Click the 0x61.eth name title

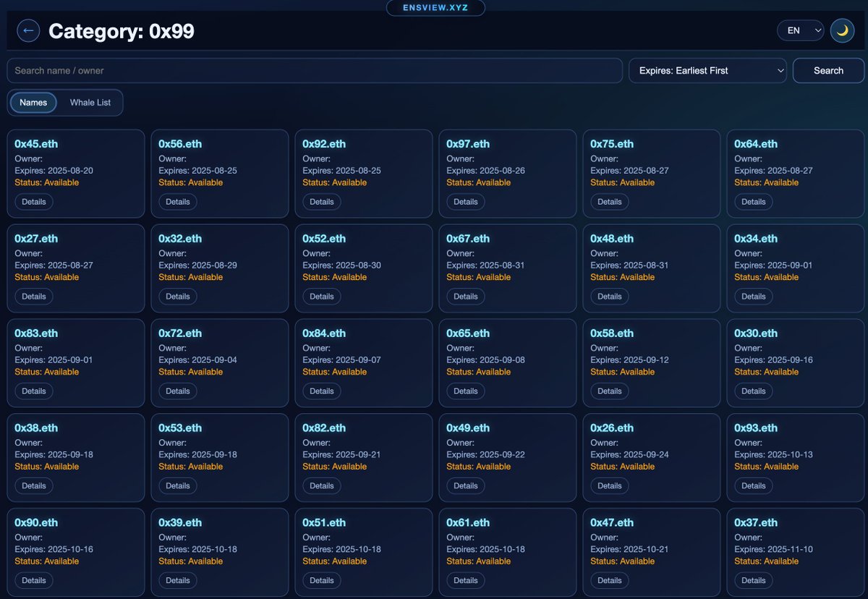pos(468,523)
